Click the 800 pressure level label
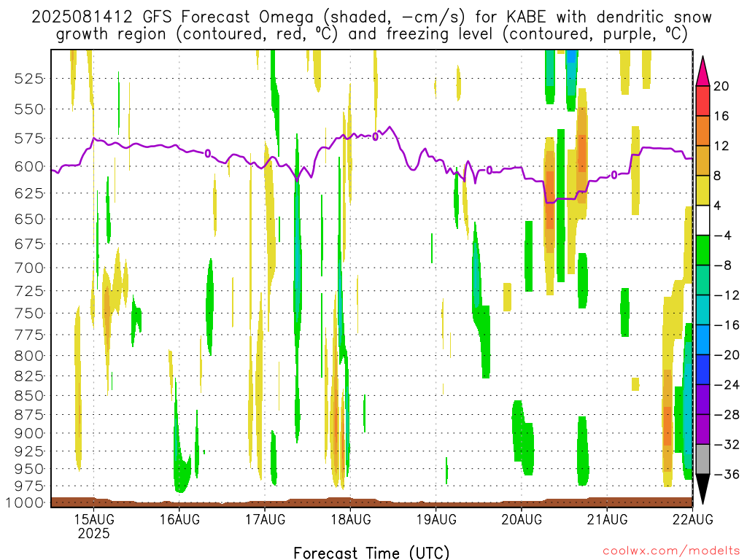747x560 pixels. pos(29,356)
